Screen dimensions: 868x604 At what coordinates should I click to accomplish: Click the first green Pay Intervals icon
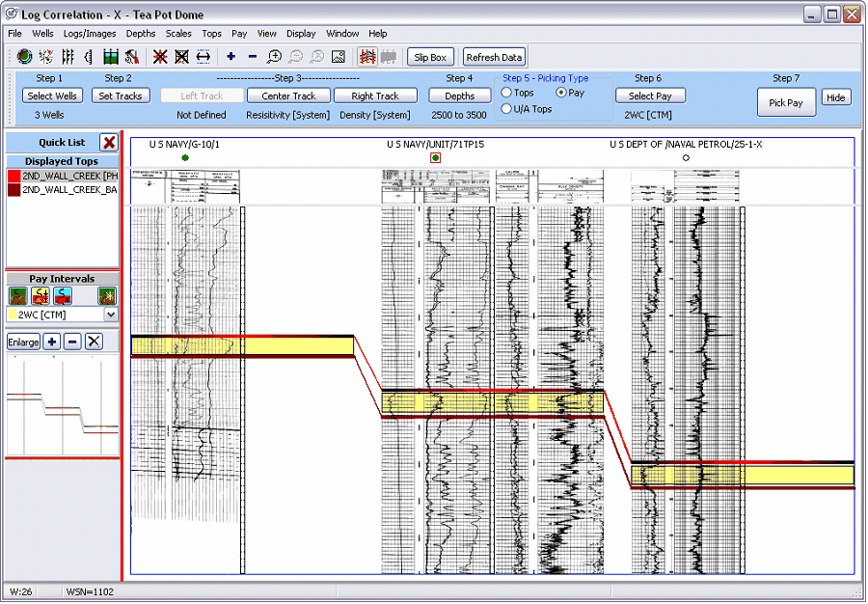[18, 296]
